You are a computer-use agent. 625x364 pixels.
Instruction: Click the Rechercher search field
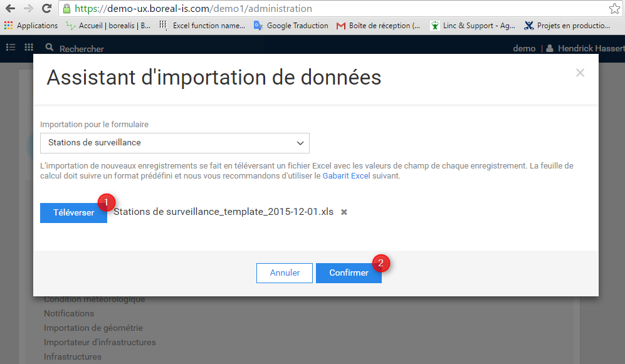(x=81, y=49)
